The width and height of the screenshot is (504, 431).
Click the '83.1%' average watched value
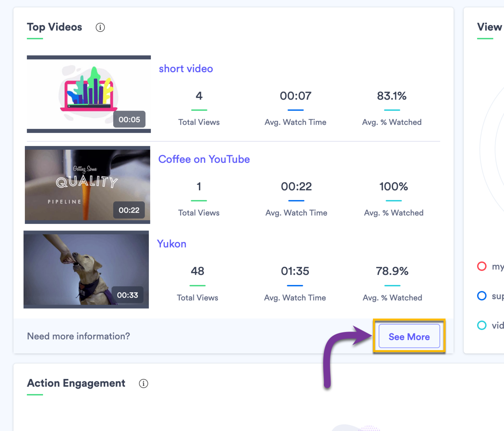tap(392, 96)
